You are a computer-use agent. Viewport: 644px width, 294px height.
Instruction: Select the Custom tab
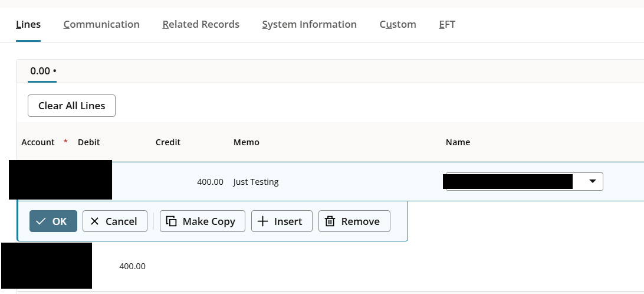click(x=397, y=24)
